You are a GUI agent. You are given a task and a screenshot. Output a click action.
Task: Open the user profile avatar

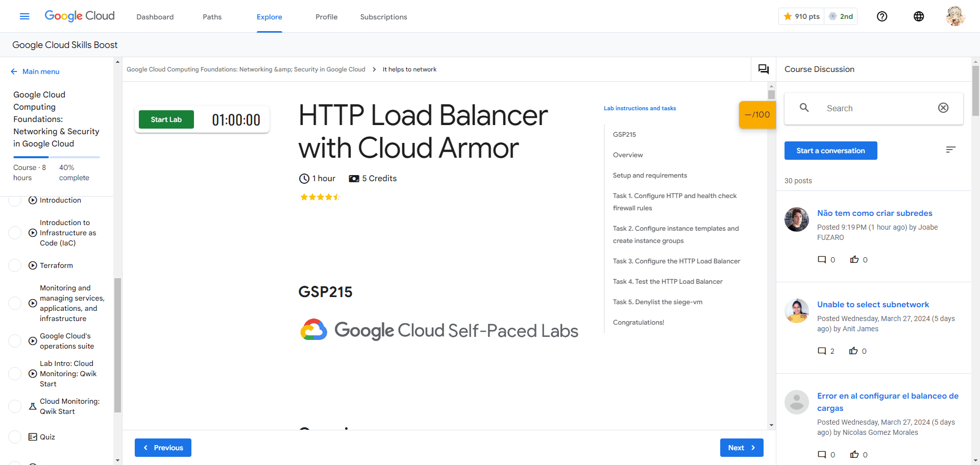tap(955, 16)
